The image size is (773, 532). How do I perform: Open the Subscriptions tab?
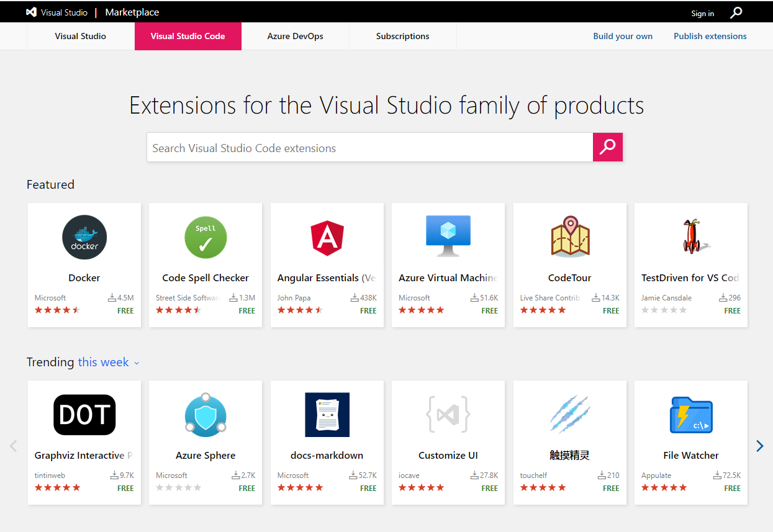tap(403, 36)
